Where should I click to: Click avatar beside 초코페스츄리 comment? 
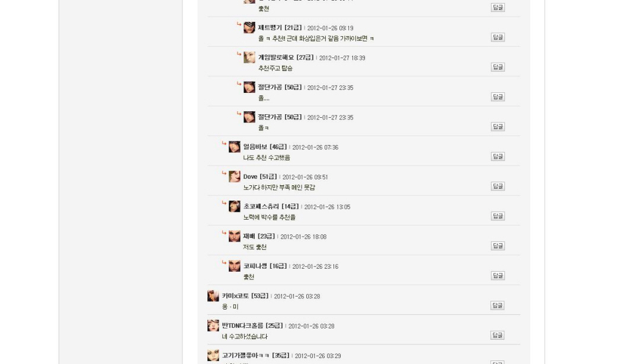[234, 207]
